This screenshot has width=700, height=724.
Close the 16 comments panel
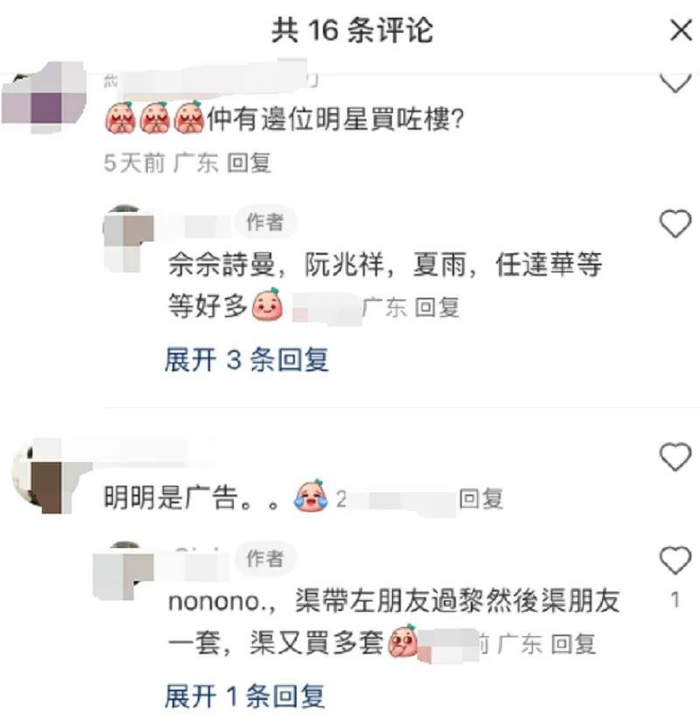pos(681,31)
